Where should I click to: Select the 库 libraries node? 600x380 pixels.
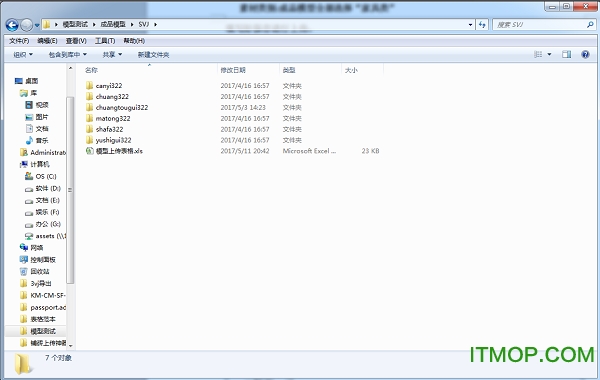34,93
